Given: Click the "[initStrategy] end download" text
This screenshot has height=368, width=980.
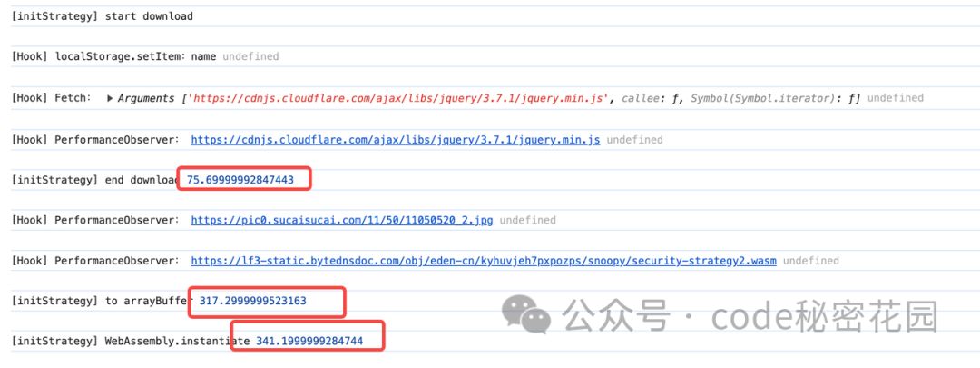Looking at the screenshot, I should tap(95, 180).
